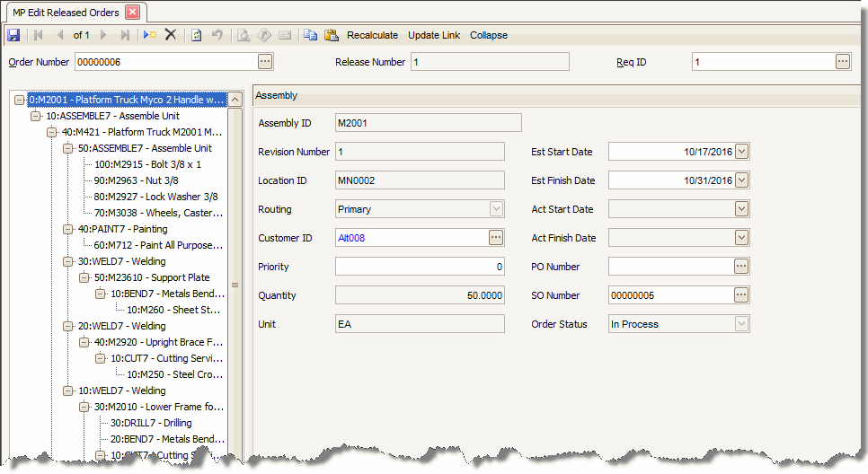This screenshot has height=474, width=868.
Task: Click the Priority input field
Action: coord(420,267)
